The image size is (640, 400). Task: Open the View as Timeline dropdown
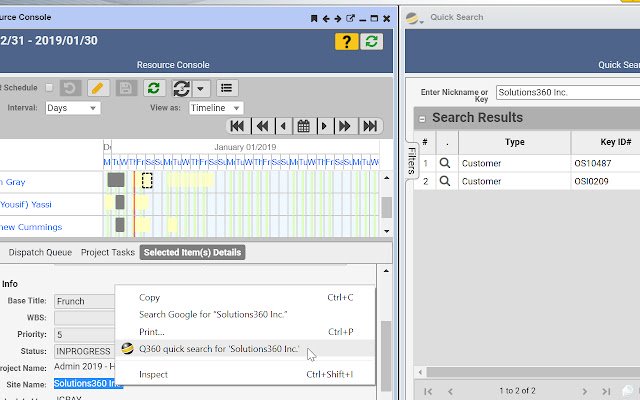[216, 108]
